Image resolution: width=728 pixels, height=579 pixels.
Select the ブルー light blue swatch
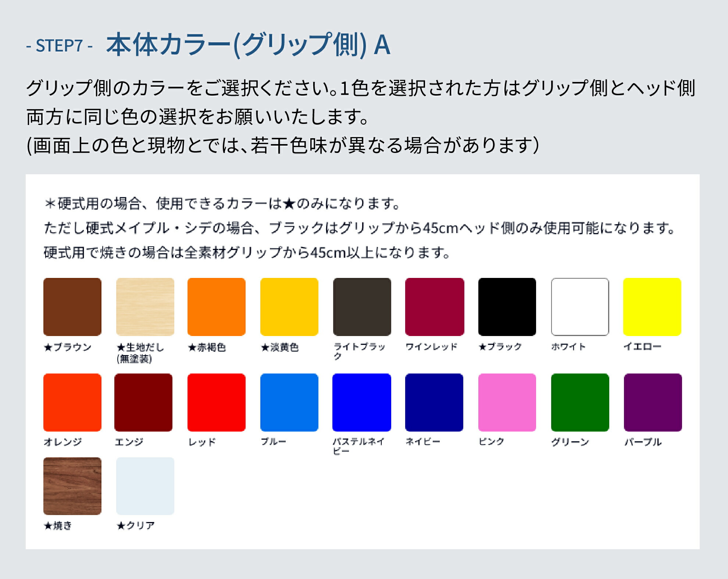pos(289,402)
